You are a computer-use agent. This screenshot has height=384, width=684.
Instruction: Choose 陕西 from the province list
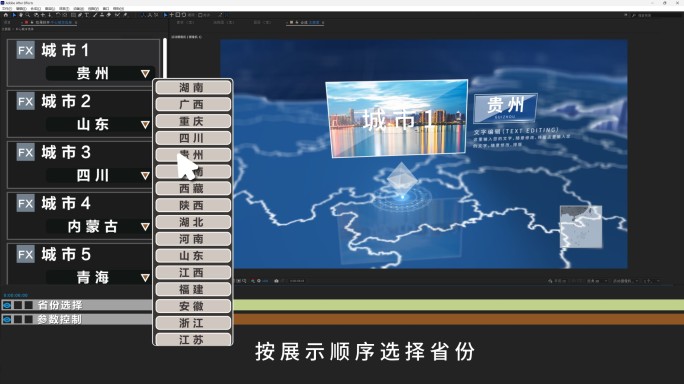193,205
